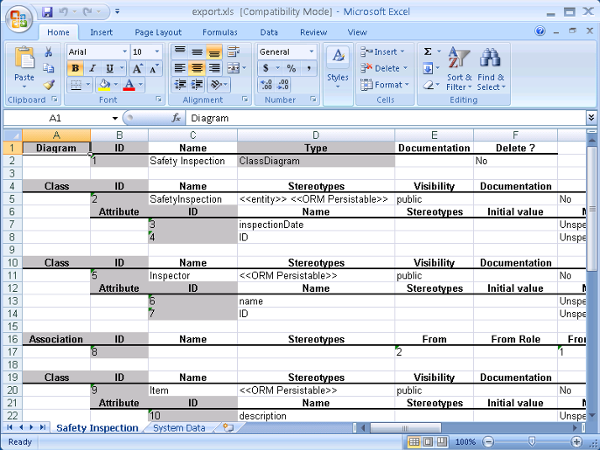600x450 pixels.
Task: Toggle Wrap Text
Action: coord(233,52)
